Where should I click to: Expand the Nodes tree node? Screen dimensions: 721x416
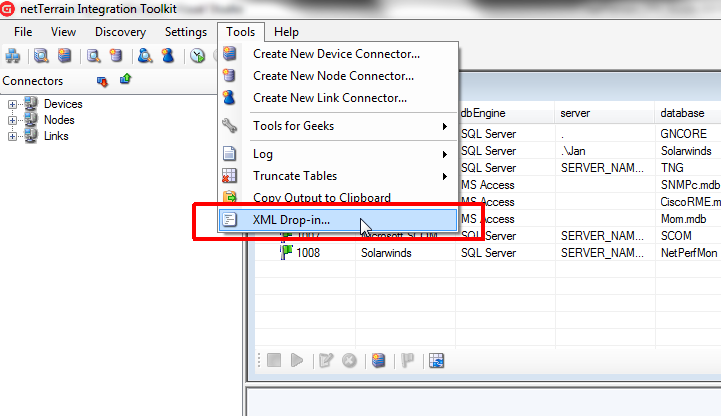(12, 120)
